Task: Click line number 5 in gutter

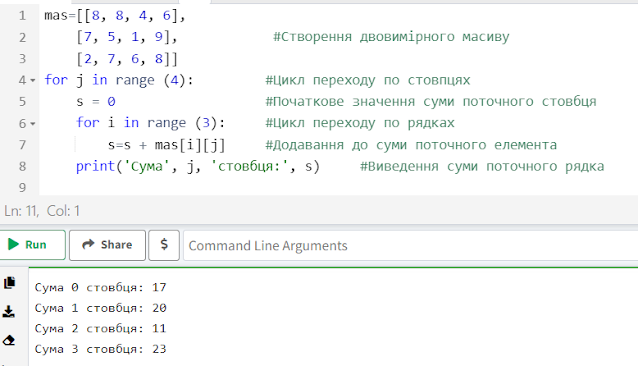Action: [22, 102]
